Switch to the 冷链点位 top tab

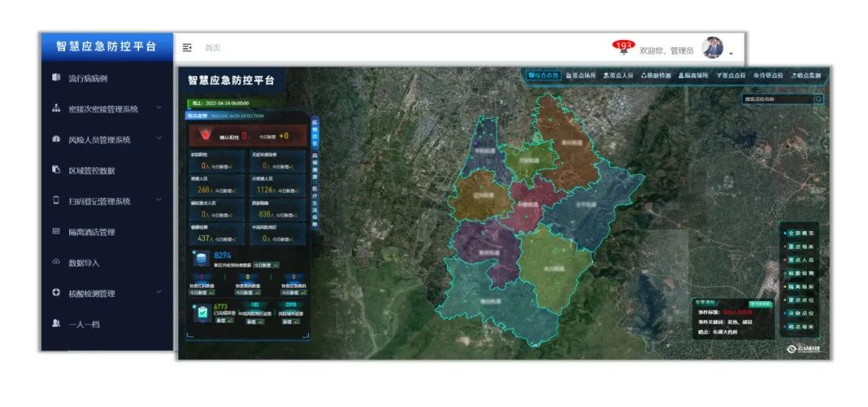[x=768, y=75]
